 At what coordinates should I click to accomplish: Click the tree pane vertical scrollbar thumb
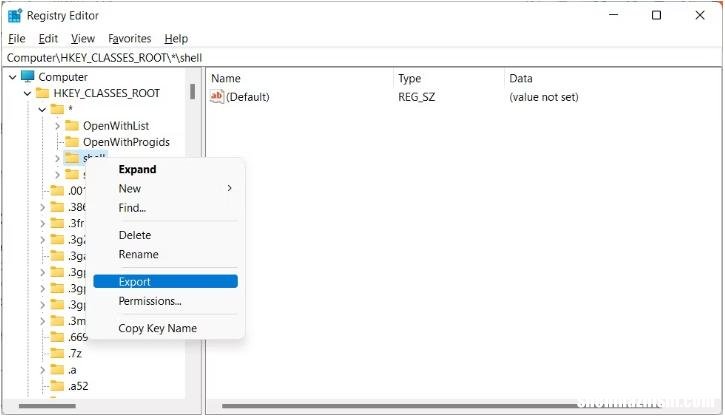pos(192,92)
